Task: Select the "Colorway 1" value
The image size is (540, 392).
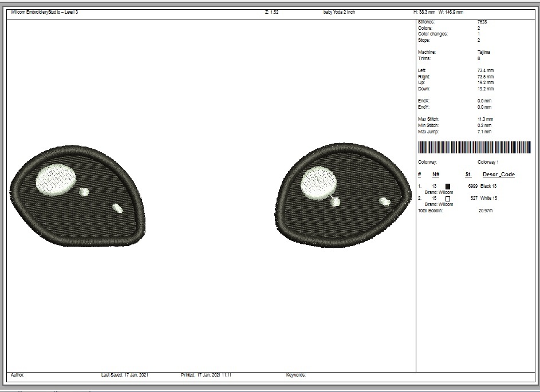Action: click(x=488, y=162)
